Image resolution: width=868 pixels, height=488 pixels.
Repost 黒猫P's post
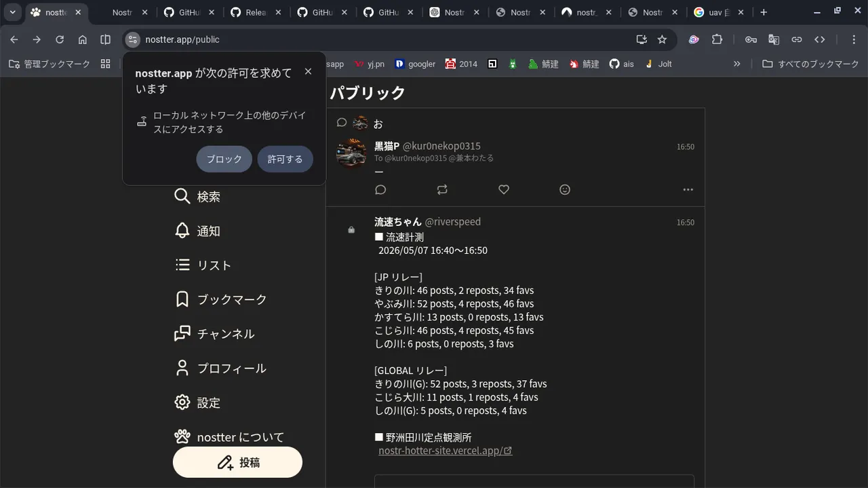point(442,190)
